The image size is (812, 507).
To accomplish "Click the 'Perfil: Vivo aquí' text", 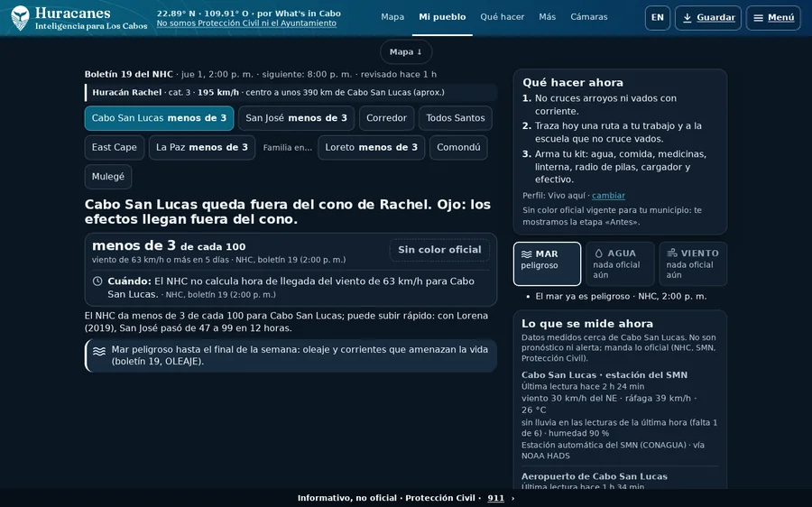I will (x=554, y=196).
